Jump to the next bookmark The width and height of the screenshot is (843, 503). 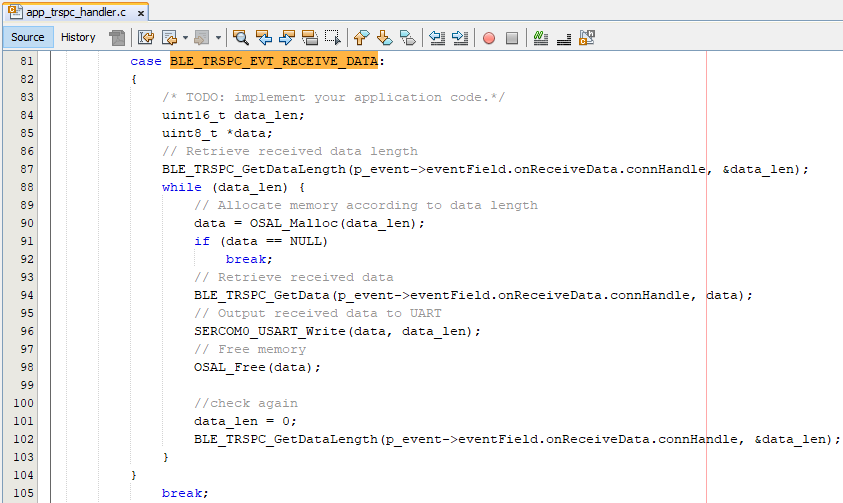tap(385, 38)
